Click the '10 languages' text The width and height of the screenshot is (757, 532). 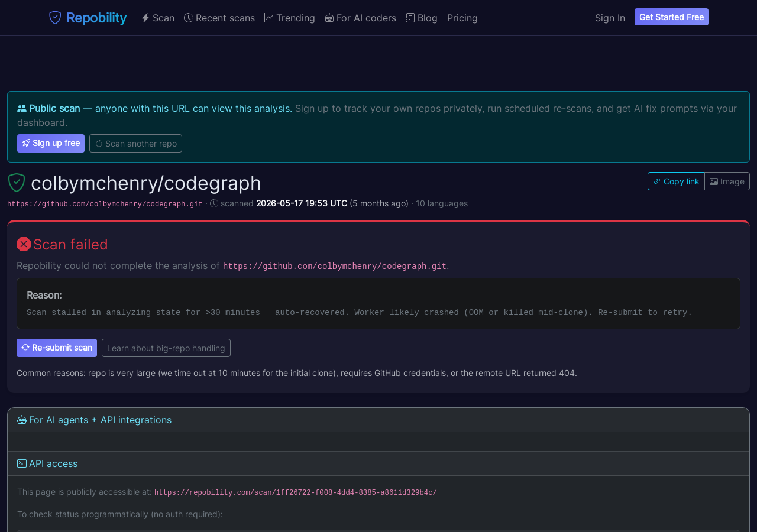coord(442,203)
